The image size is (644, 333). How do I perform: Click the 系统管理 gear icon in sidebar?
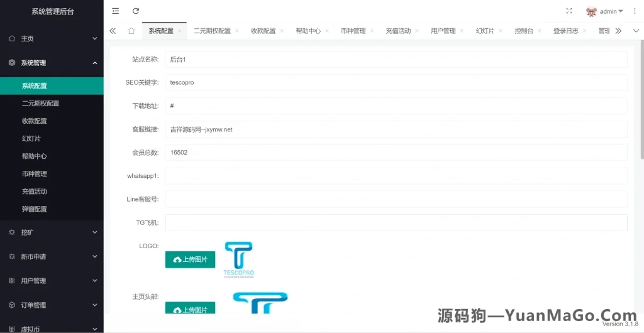[12, 63]
